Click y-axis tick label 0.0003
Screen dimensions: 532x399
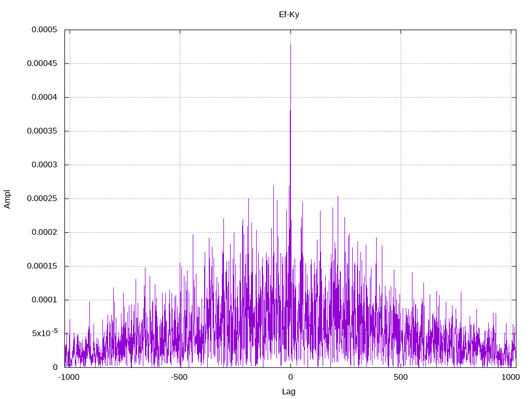coord(45,165)
